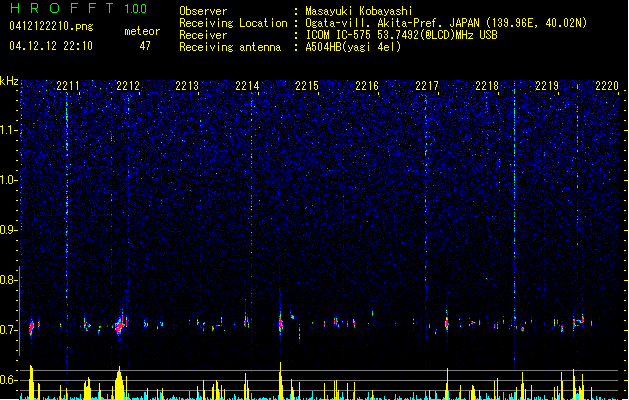Click the 1.1 kHz axis label
Image resolution: width=629 pixels, height=400 pixels.
[x=8, y=130]
